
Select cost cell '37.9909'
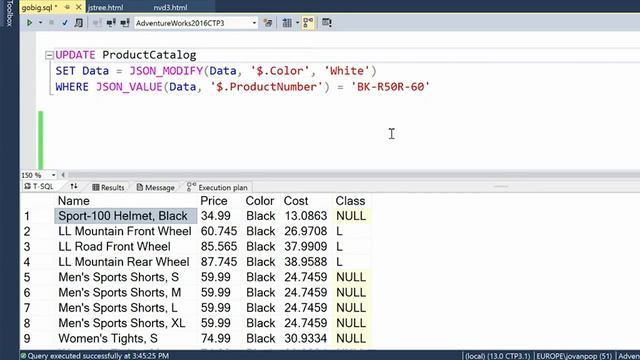(306, 247)
